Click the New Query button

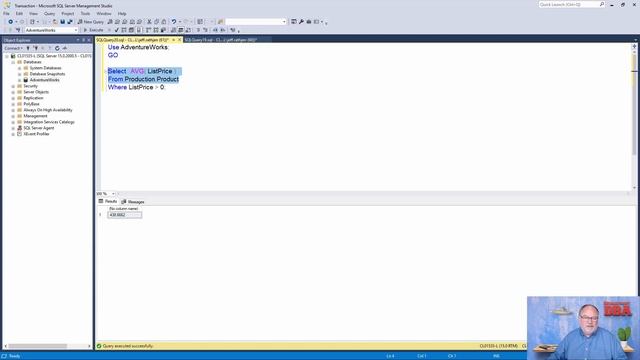click(90, 22)
